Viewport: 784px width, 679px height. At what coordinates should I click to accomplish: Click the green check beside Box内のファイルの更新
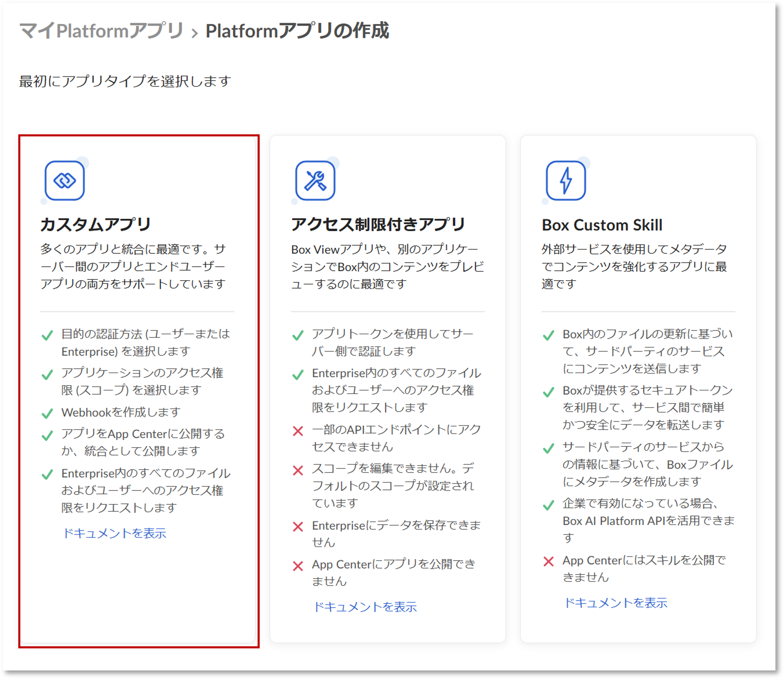point(549,335)
